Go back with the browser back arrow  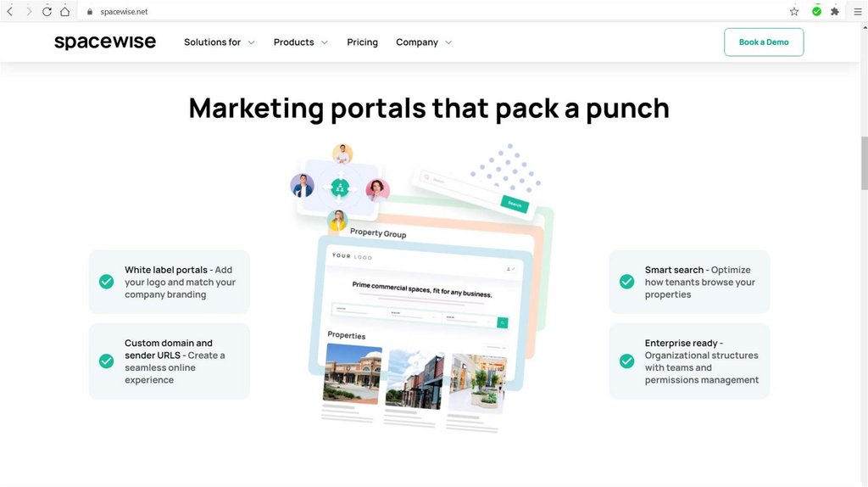click(10, 11)
